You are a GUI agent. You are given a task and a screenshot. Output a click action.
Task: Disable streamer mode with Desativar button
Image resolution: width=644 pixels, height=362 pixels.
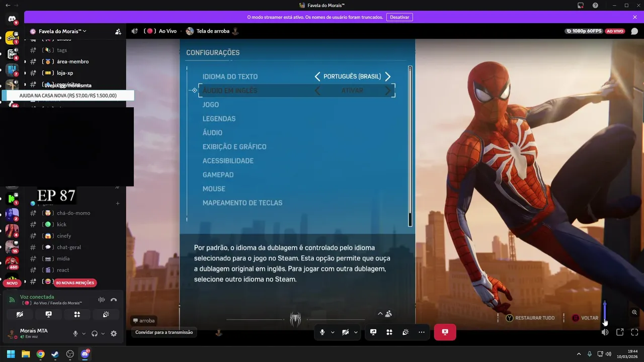399,17
